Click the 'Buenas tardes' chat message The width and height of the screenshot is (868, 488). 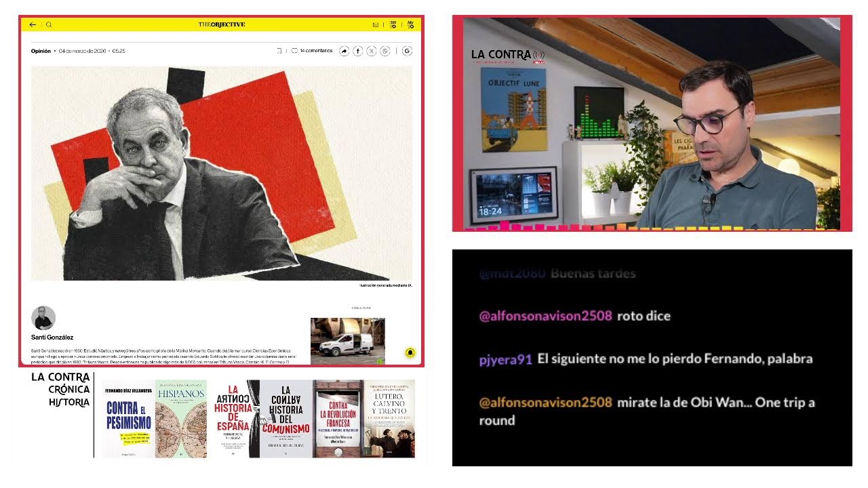[x=593, y=274]
